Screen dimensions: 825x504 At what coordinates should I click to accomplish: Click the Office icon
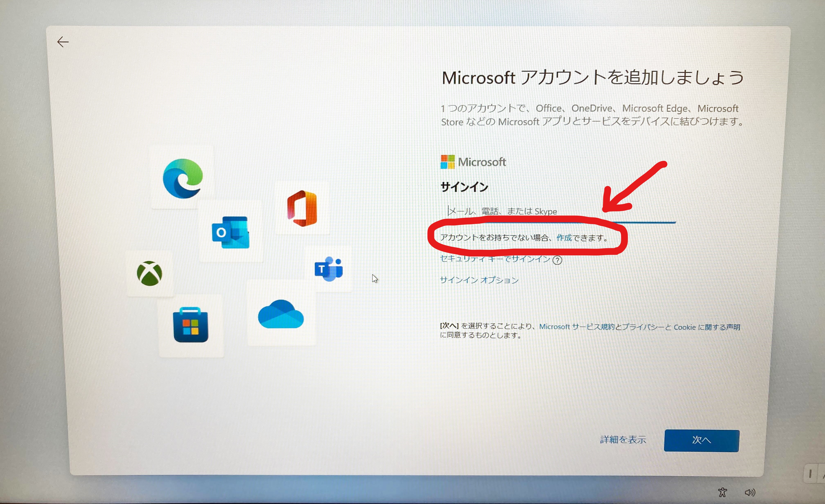click(302, 208)
